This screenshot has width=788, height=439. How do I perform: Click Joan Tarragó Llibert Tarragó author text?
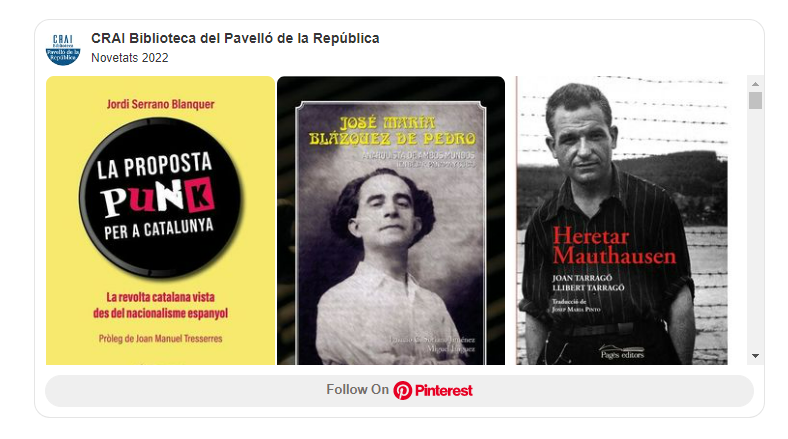(588, 283)
